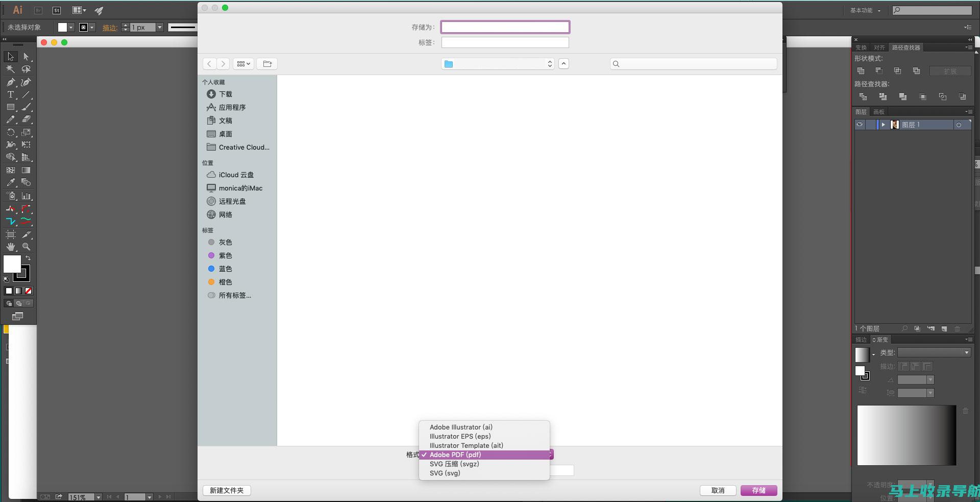Viewport: 980px width, 502px height.
Task: Apply Minus Front shape mode
Action: click(879, 71)
